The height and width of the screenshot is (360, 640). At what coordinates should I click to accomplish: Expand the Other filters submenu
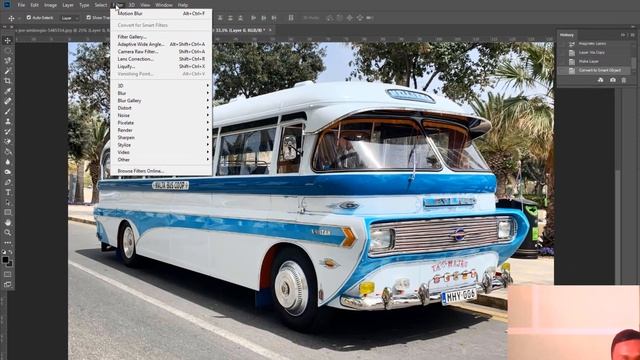(162, 160)
